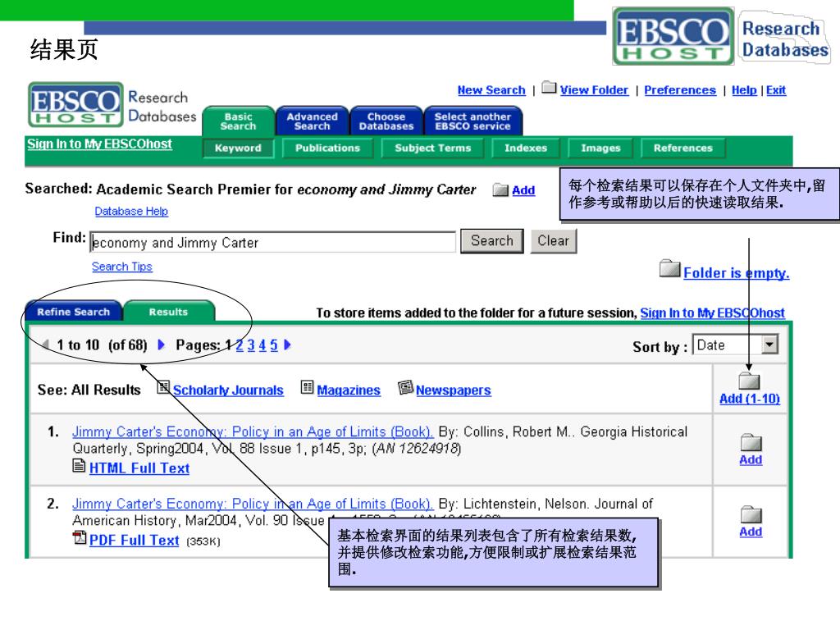Click the Add link for result 2
The image size is (840, 630).
751,532
